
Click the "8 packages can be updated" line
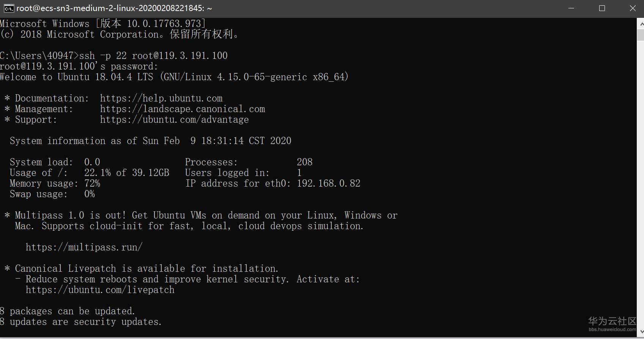(x=68, y=311)
